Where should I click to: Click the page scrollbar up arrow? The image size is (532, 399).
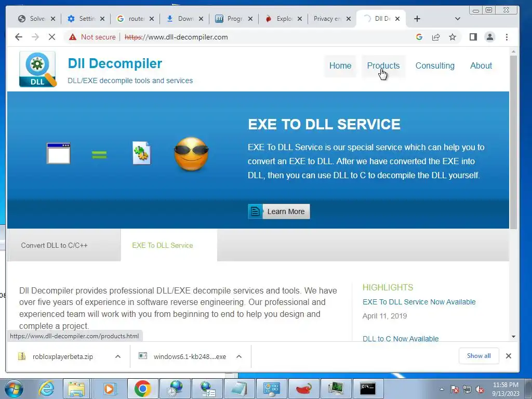pos(513,51)
